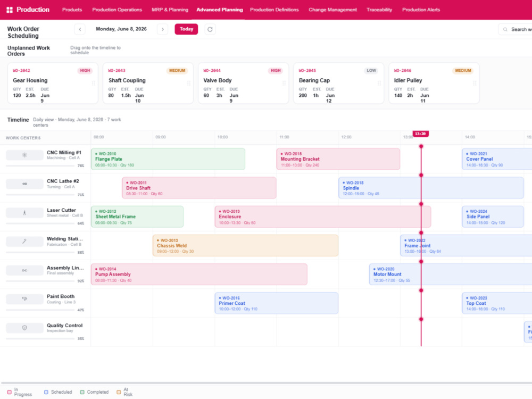Open the WO-2024 Side Panel block

[x=493, y=217]
